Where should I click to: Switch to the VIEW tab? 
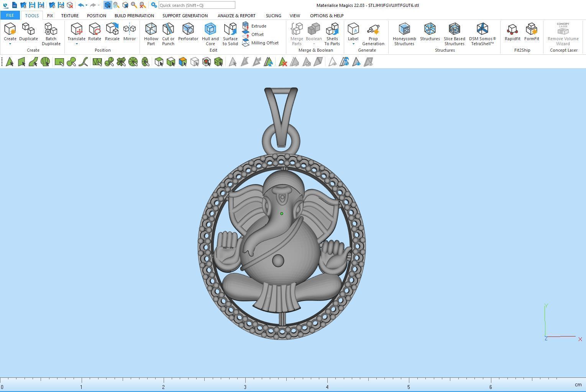click(x=295, y=16)
